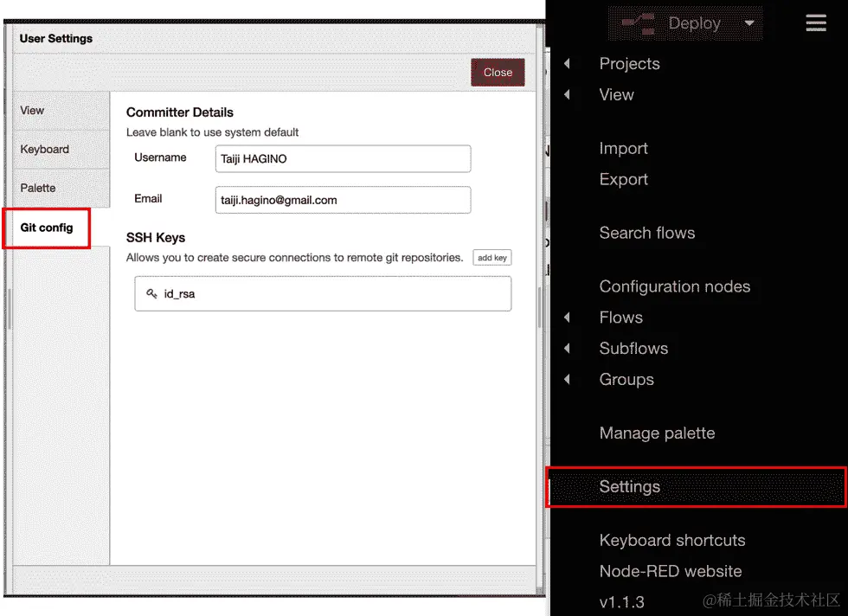The height and width of the screenshot is (616, 848).
Task: Open the Flows menu item
Action: coord(621,318)
